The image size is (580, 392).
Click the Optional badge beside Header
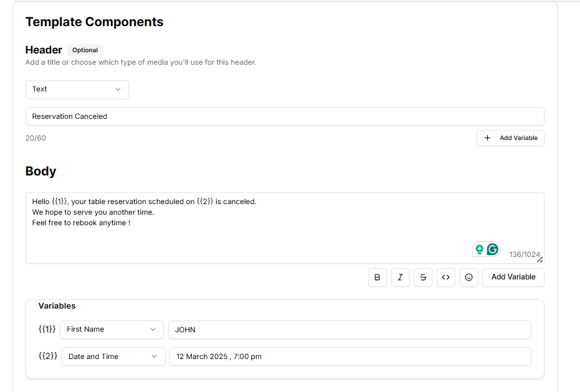point(85,50)
